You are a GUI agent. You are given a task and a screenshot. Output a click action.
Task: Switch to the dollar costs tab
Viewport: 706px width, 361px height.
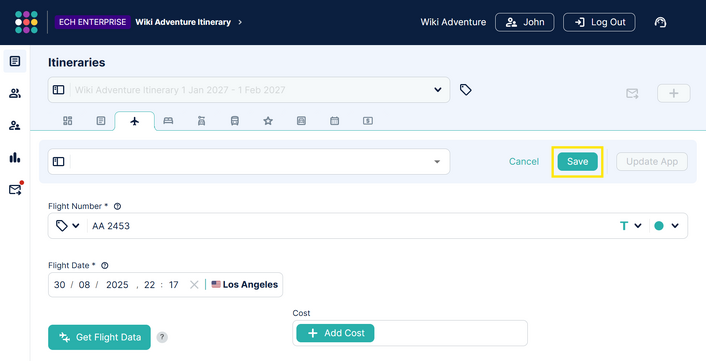tap(368, 121)
